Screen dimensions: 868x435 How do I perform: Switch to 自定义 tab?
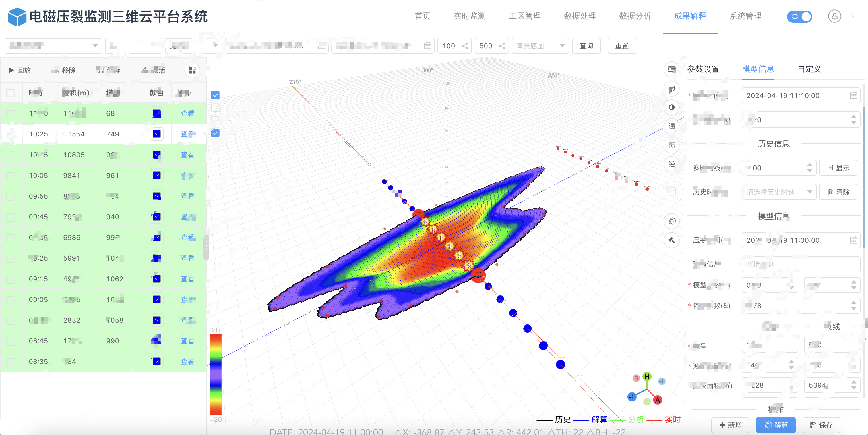point(809,69)
